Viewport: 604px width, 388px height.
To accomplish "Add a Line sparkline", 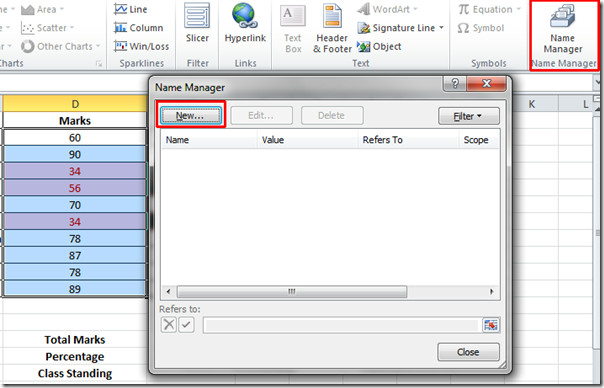I will [131, 9].
